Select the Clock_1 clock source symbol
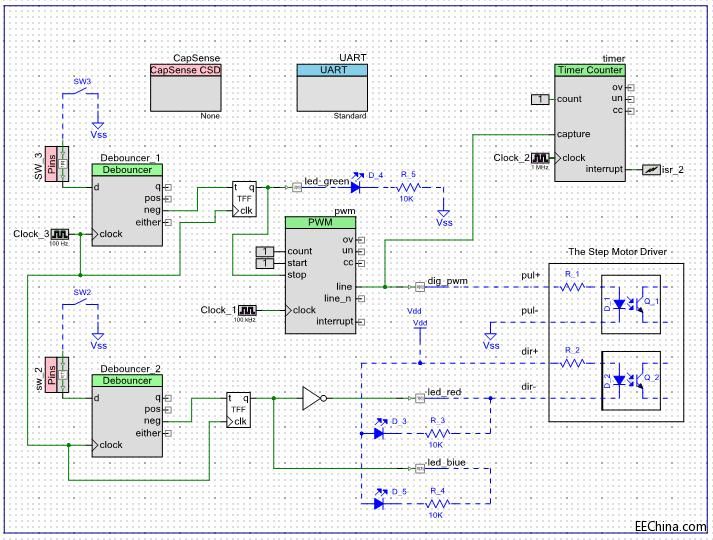 coord(244,310)
